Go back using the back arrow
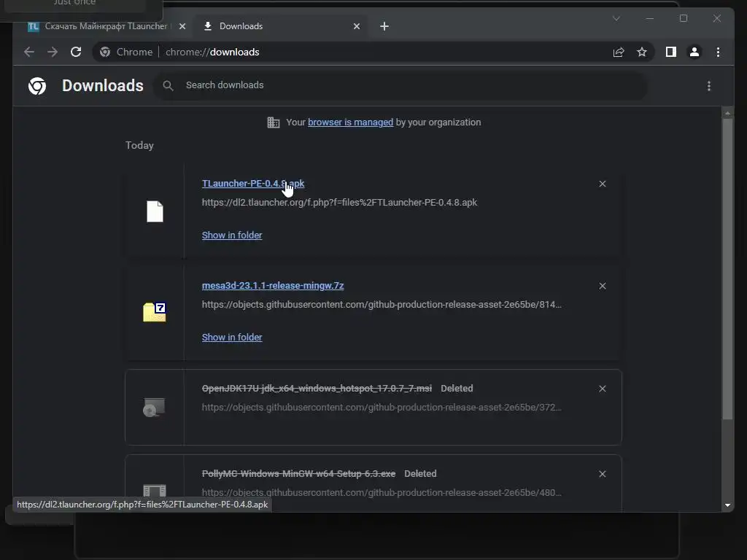 pos(29,52)
